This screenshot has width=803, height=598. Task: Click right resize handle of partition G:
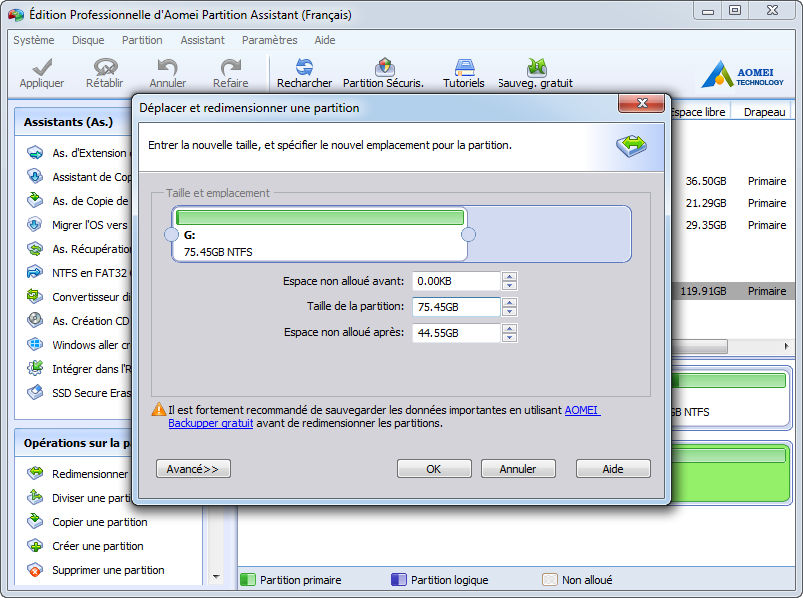(468, 235)
